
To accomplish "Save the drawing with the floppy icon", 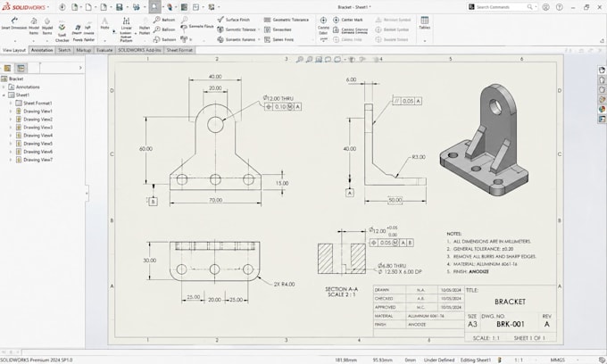I will (120, 7).
